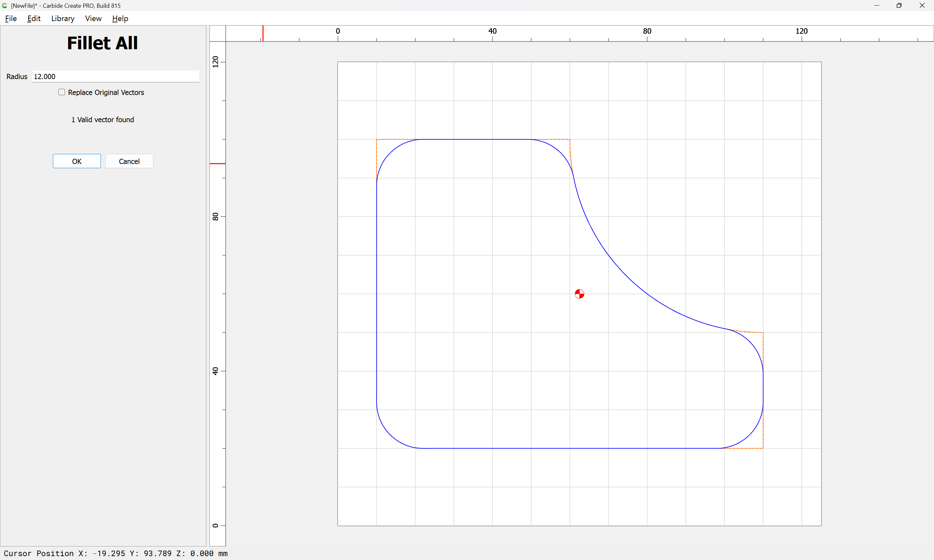Click the Radius label
The height and width of the screenshot is (560, 934).
coord(17,76)
